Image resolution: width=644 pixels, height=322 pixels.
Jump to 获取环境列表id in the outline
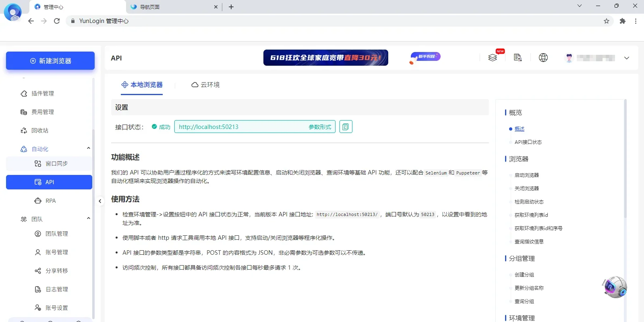click(x=531, y=215)
